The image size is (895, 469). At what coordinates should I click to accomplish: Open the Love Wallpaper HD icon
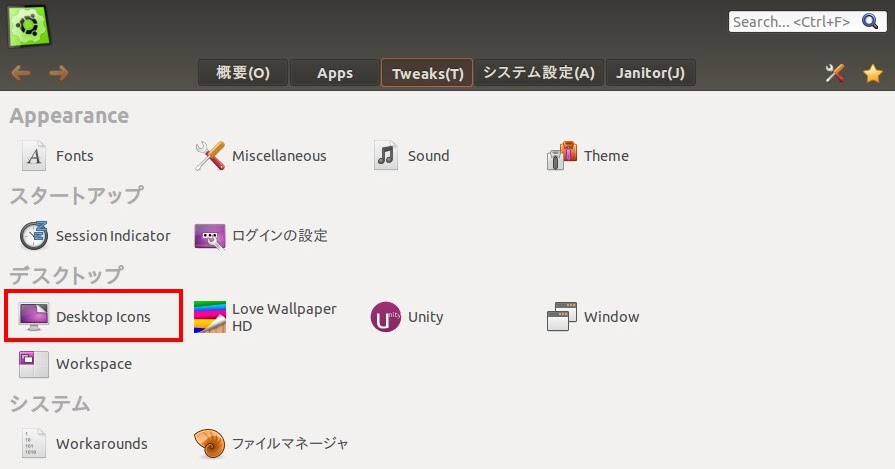tap(209, 317)
